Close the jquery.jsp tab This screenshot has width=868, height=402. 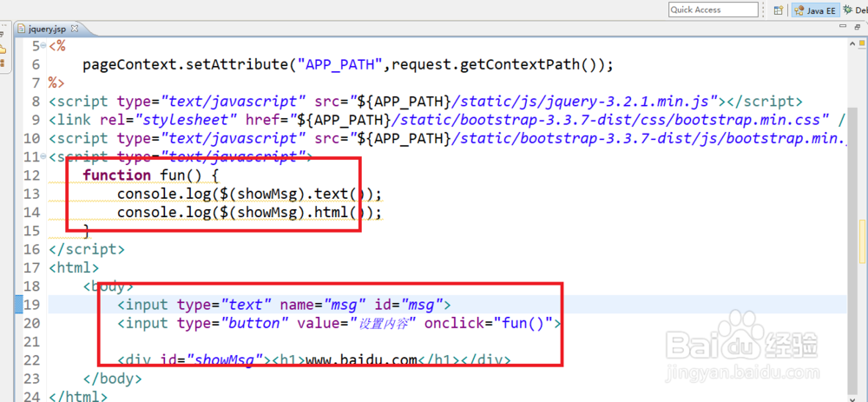point(76,29)
